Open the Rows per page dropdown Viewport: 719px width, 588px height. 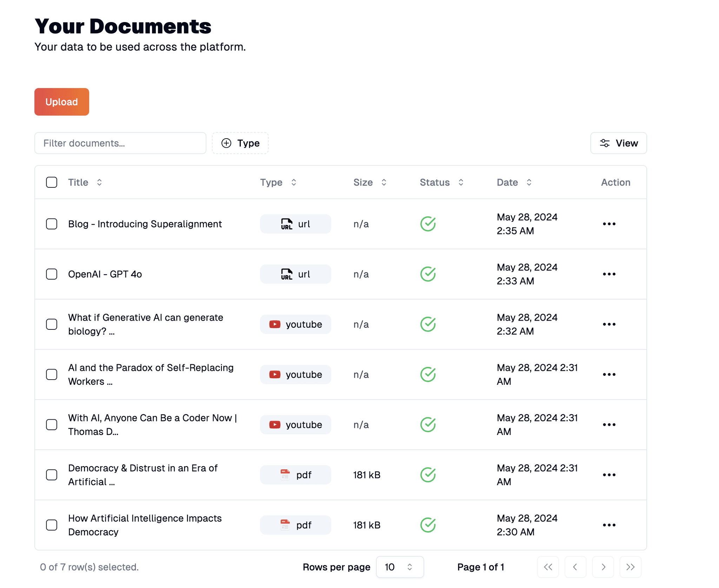400,567
